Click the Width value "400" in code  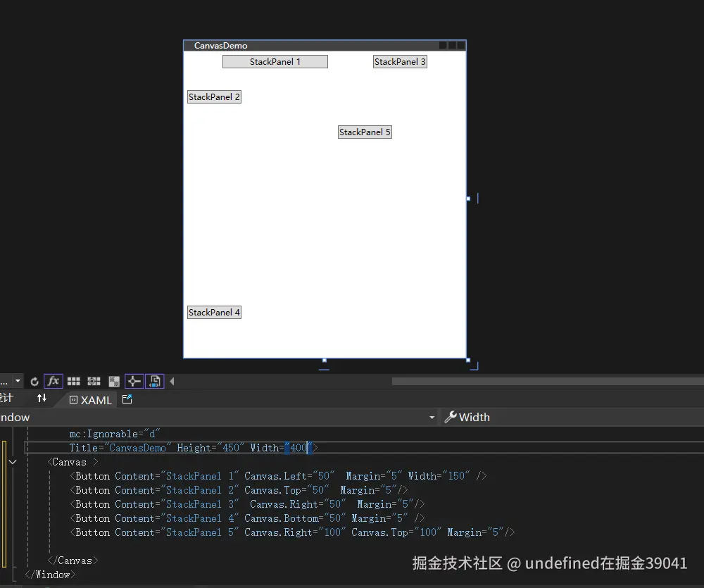pos(298,448)
